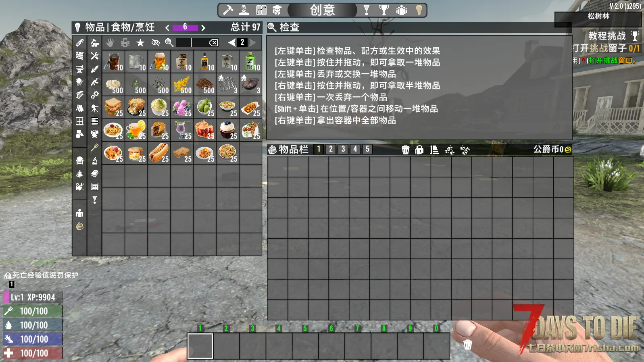Select the microscope chemistry category

(x=94, y=160)
